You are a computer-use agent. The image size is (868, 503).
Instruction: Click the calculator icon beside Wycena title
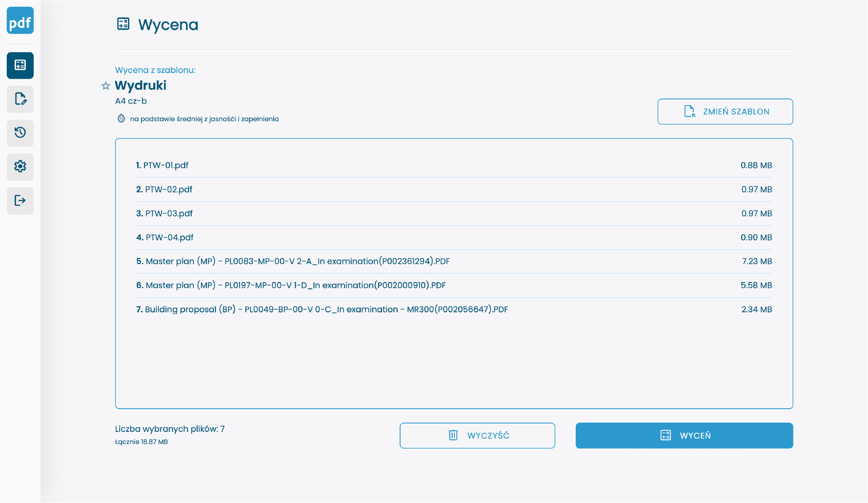tap(123, 24)
